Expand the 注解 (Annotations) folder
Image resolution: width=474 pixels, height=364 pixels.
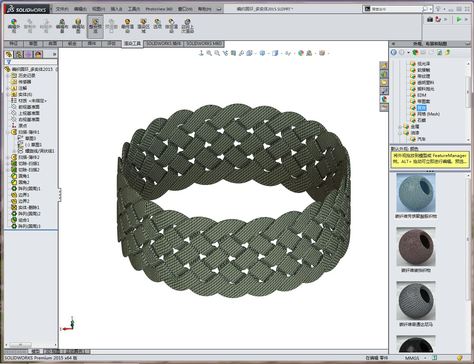pos(8,88)
